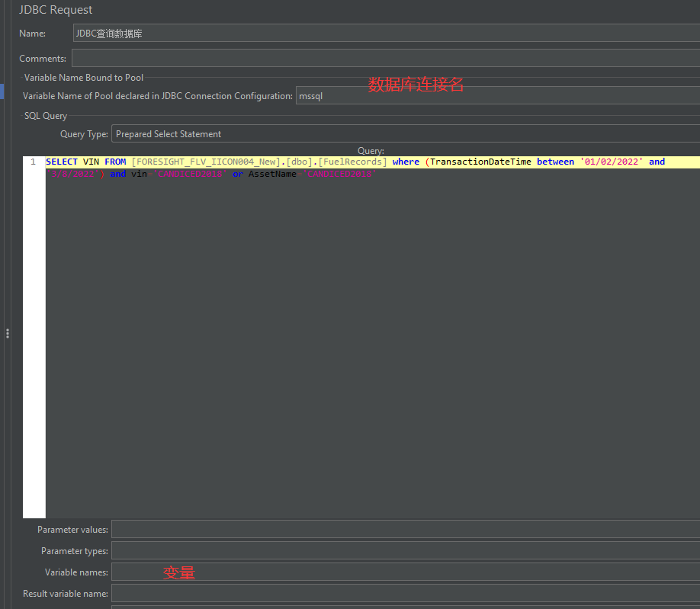Click the JDBC Request title
The width and height of the screenshot is (700, 609).
56,10
